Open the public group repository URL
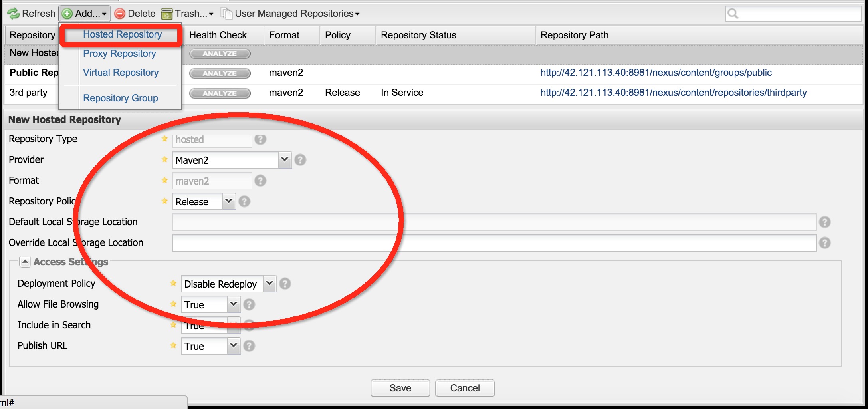Image resolution: width=868 pixels, height=409 pixels. point(656,73)
